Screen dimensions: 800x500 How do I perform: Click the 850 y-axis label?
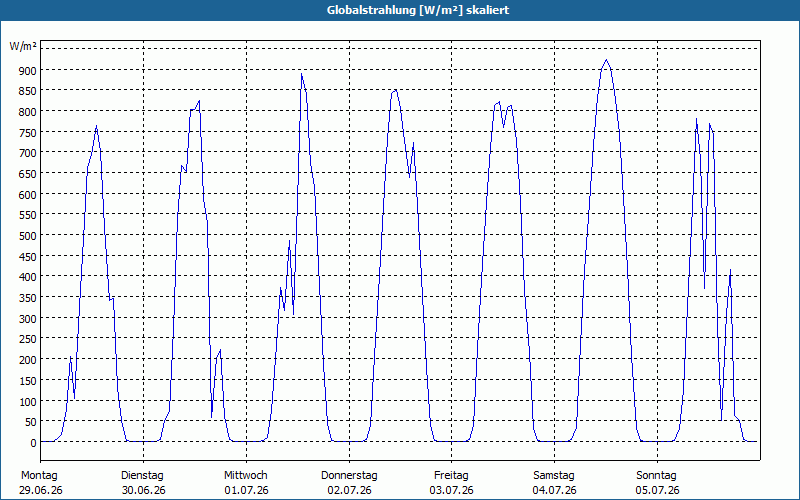pos(28,91)
